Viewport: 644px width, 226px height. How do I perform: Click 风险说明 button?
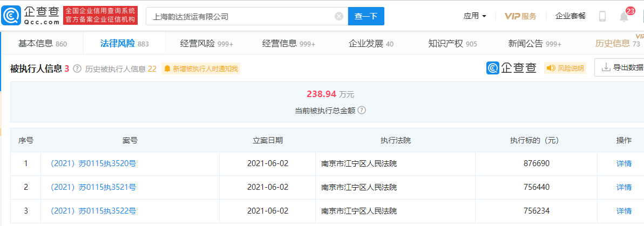click(565, 68)
